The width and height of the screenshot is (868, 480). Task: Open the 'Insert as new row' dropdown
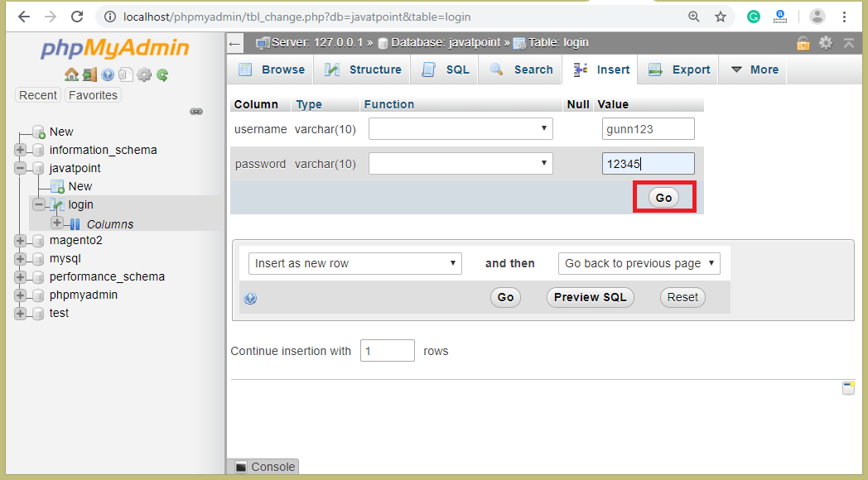click(x=354, y=263)
